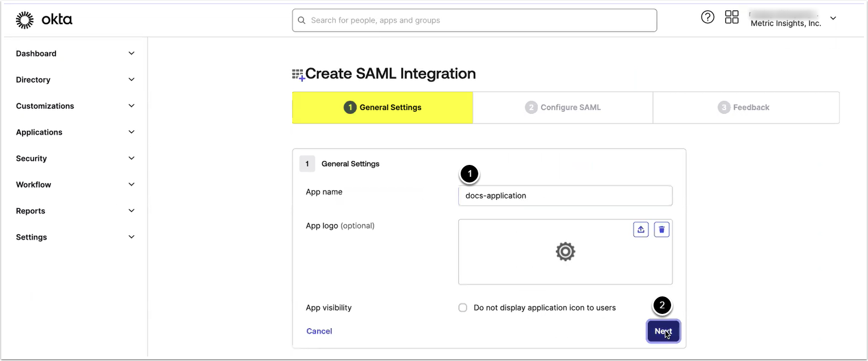Click the App name input field
868x361 pixels.
coord(565,196)
